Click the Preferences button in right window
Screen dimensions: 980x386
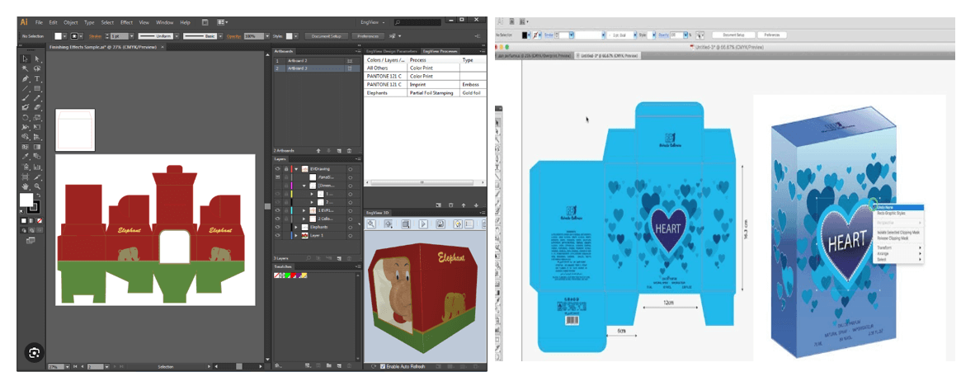(771, 35)
